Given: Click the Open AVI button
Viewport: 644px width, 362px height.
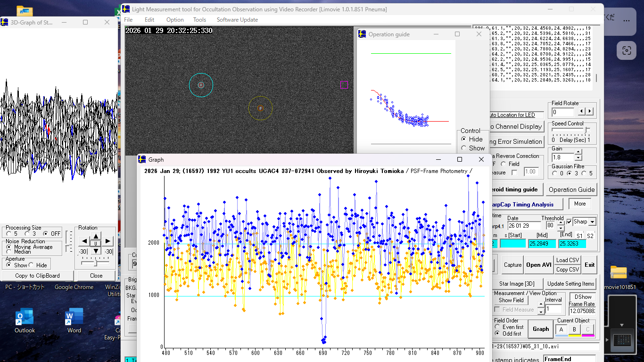Looking at the screenshot, I should (x=538, y=265).
